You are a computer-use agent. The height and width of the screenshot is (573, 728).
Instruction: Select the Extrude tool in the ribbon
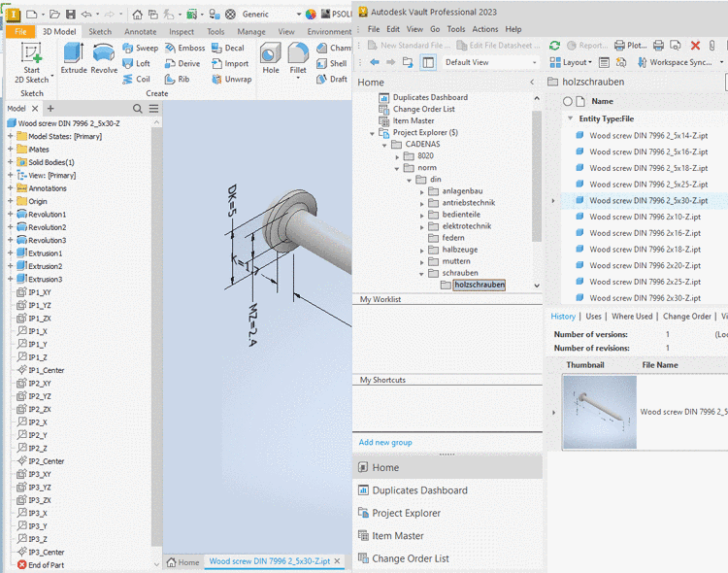(x=74, y=57)
